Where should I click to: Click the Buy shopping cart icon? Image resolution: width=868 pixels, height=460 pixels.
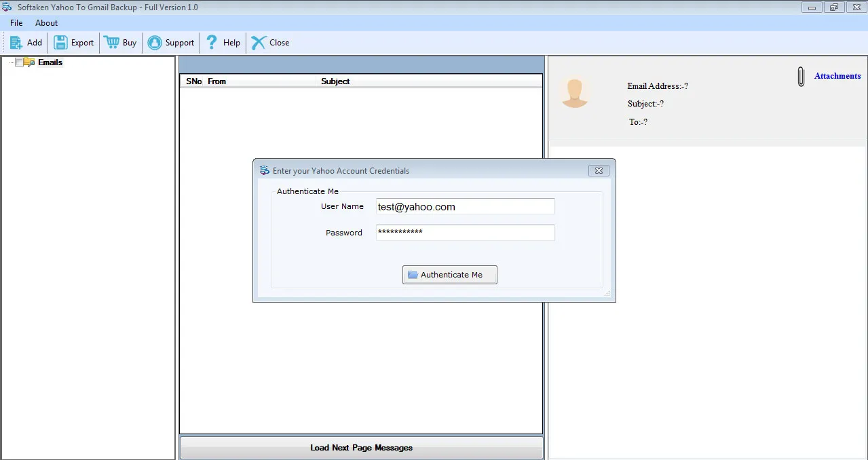111,43
